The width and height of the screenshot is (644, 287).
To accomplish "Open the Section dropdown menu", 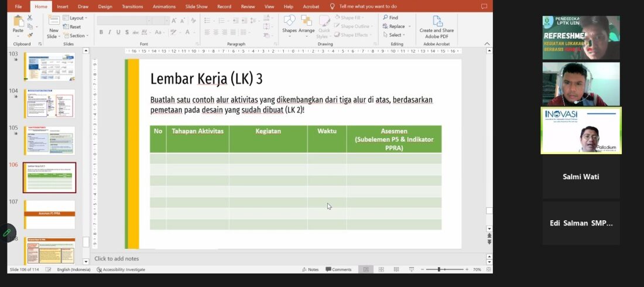I will pyautogui.click(x=76, y=36).
